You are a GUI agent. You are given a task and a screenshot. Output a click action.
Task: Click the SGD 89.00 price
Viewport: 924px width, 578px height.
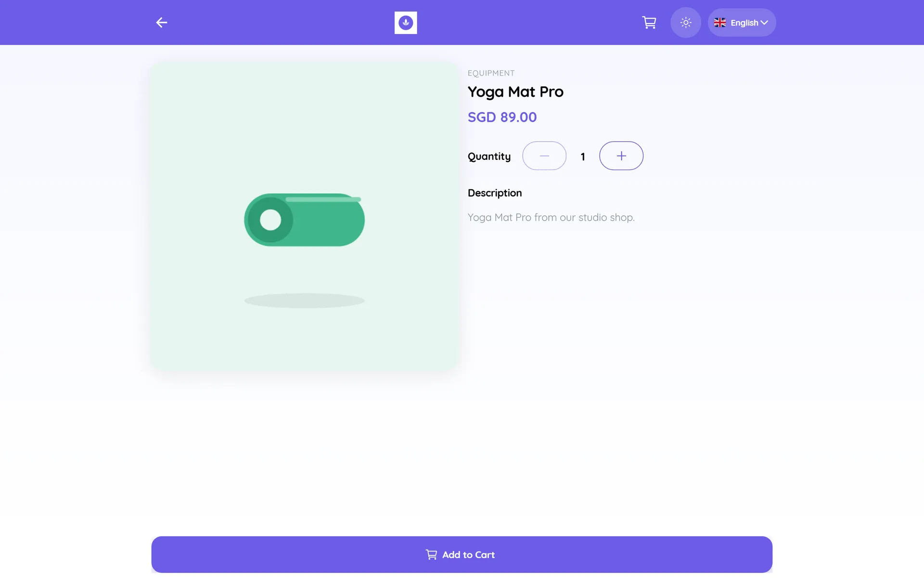(502, 117)
